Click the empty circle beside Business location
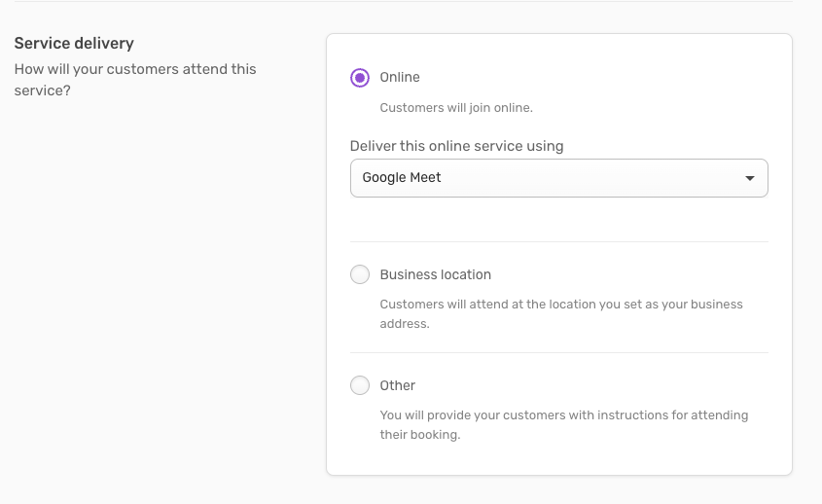822x504 pixels. pyautogui.click(x=360, y=274)
